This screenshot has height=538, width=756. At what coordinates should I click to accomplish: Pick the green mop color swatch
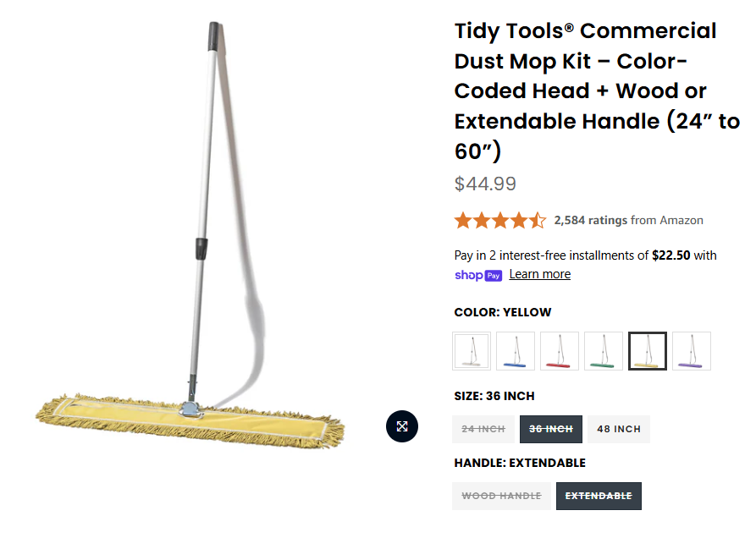604,351
